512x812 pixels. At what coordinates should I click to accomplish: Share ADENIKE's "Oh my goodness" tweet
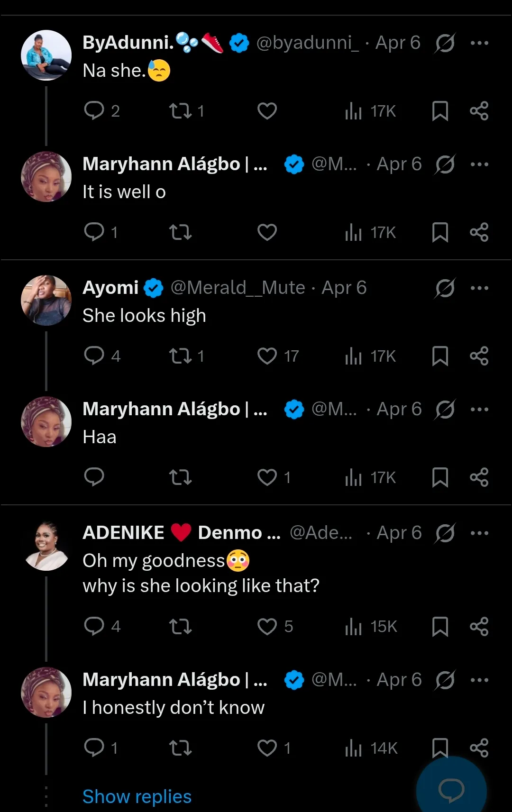[479, 626]
